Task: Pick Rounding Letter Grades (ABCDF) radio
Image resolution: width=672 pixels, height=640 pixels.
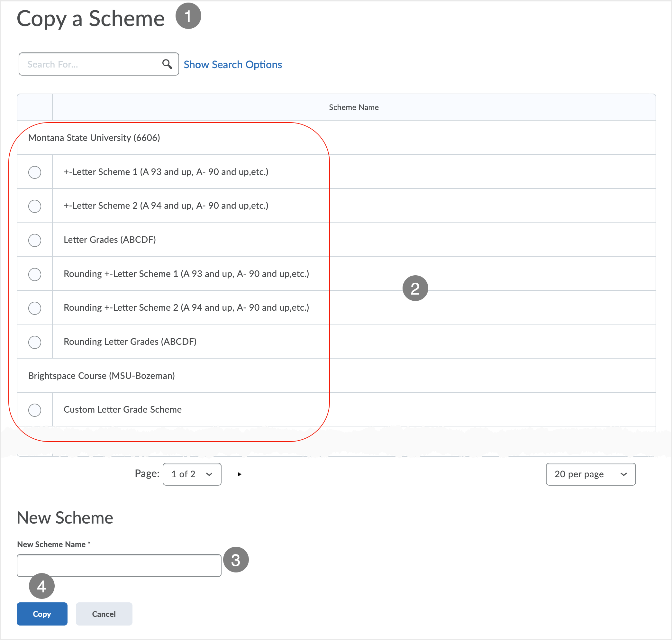Action: pyautogui.click(x=35, y=342)
